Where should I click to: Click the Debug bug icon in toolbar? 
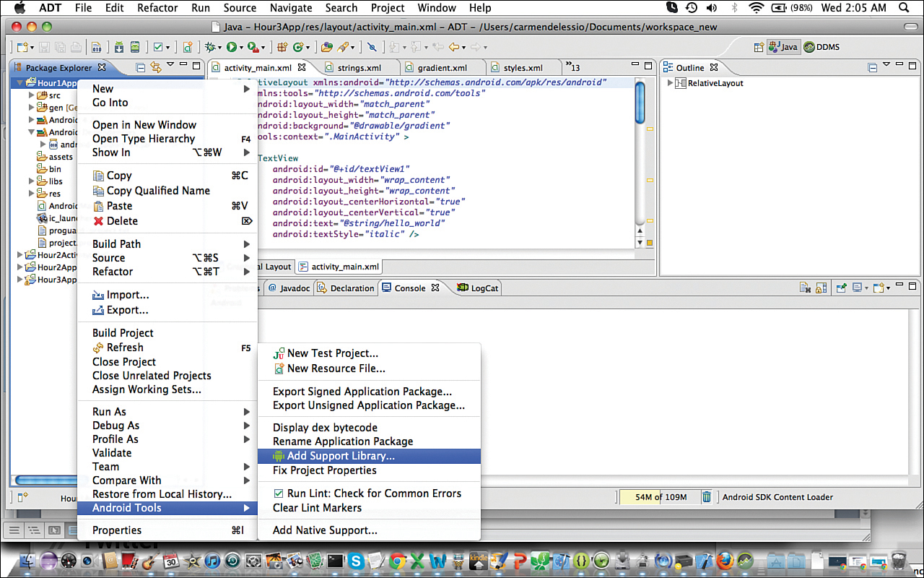210,47
